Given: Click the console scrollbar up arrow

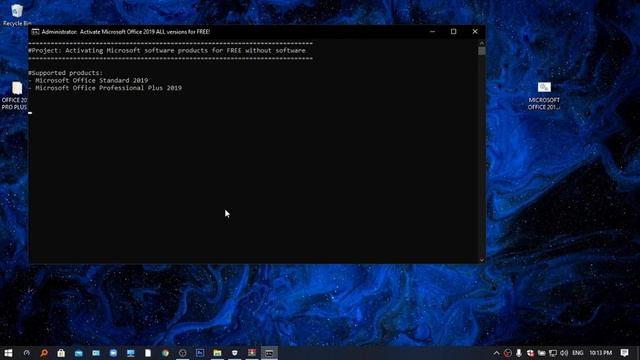Looking at the screenshot, I should (x=482, y=42).
